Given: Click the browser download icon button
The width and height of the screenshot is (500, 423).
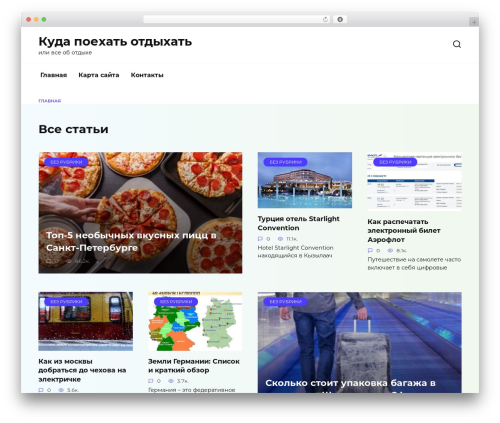Looking at the screenshot, I should (x=340, y=19).
